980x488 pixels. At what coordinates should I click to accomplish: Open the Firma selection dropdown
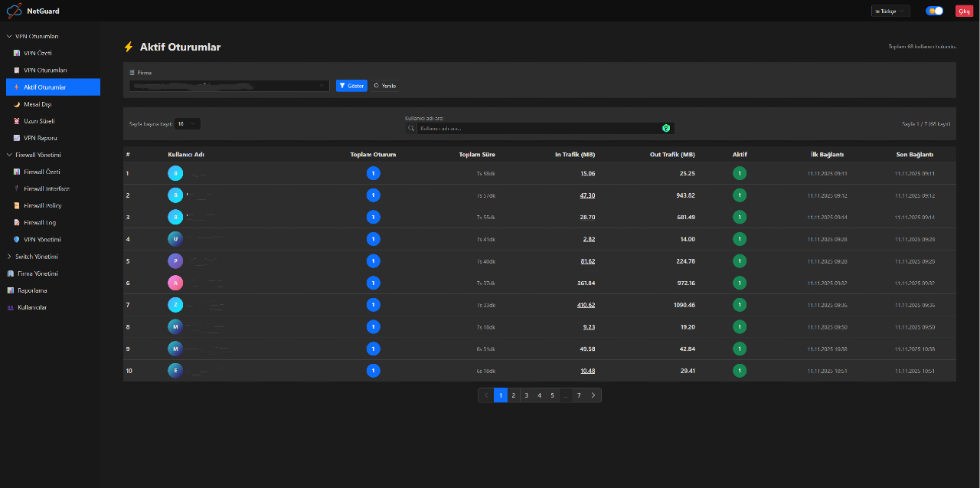229,86
